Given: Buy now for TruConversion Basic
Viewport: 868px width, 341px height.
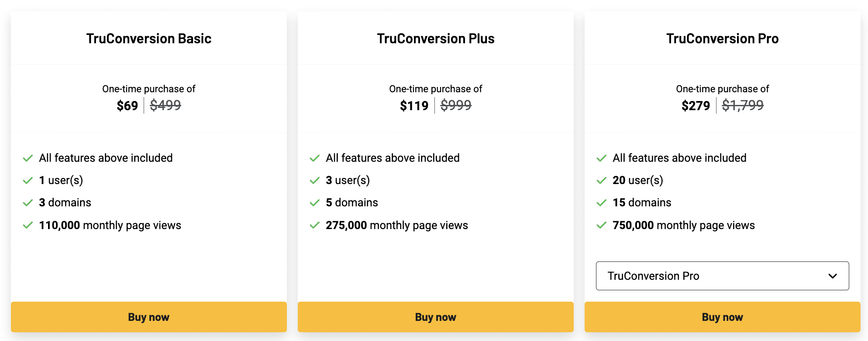Looking at the screenshot, I should (x=149, y=317).
